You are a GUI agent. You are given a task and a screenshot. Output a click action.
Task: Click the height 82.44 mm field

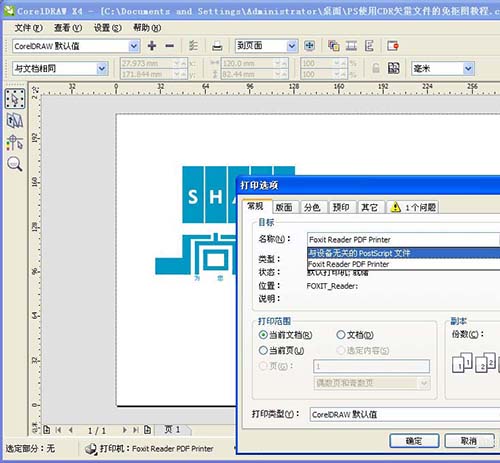(x=254, y=74)
